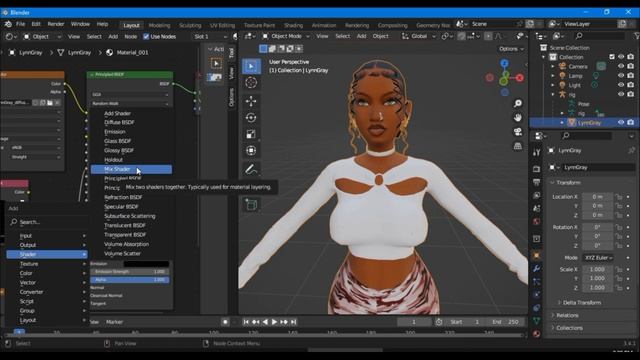640x360 pixels.
Task: Adjust the Emission Strength slider
Action: click(x=129, y=272)
